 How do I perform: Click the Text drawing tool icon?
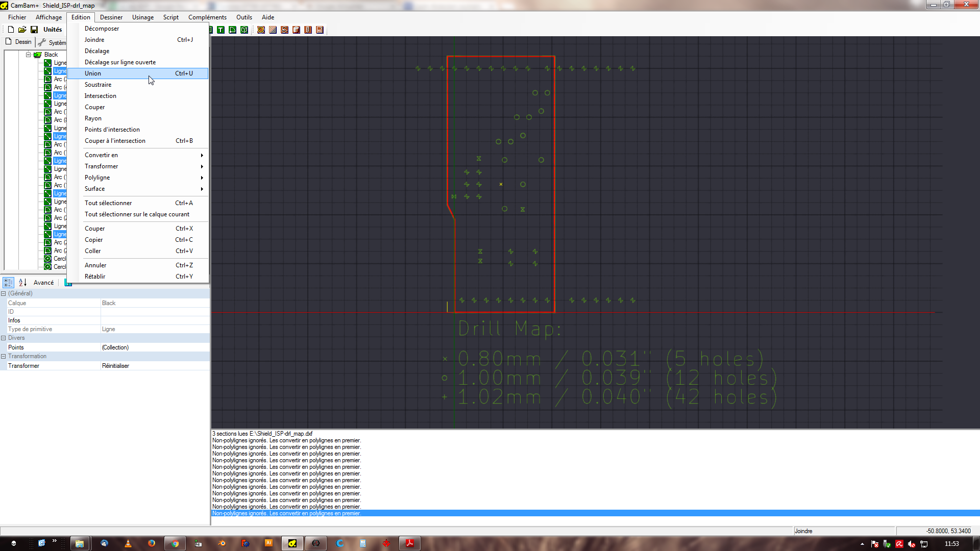pos(220,30)
